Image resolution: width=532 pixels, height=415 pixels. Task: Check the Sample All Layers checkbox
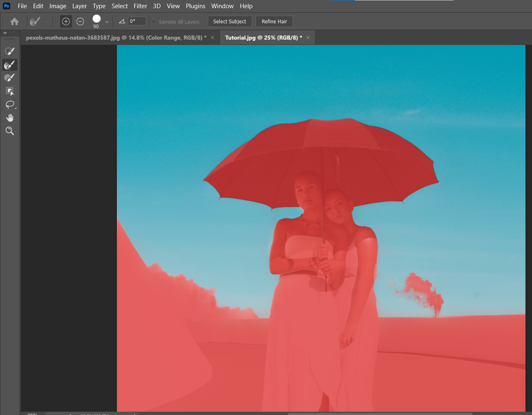click(154, 21)
